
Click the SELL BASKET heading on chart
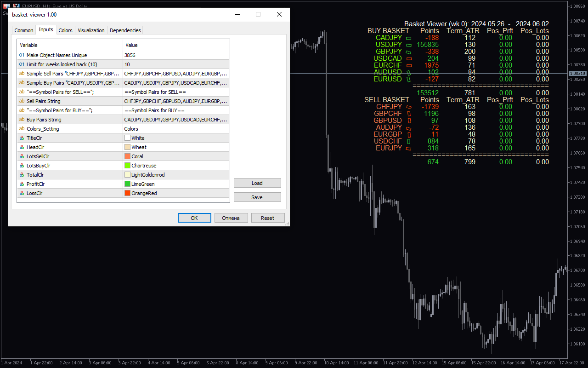coord(387,100)
